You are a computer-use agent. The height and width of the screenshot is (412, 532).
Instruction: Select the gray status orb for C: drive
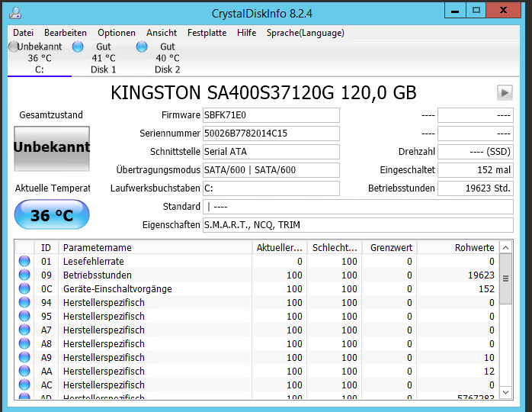pos(13,47)
